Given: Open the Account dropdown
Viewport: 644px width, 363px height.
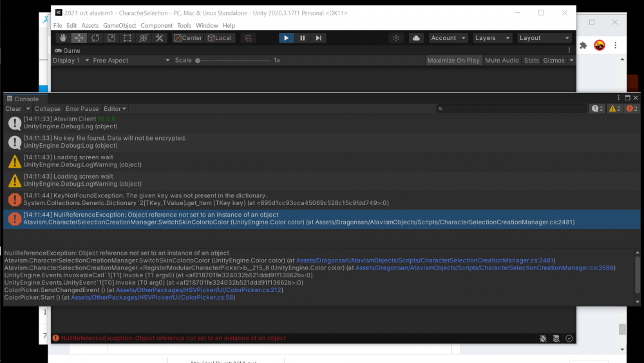Looking at the screenshot, I should pos(448,38).
